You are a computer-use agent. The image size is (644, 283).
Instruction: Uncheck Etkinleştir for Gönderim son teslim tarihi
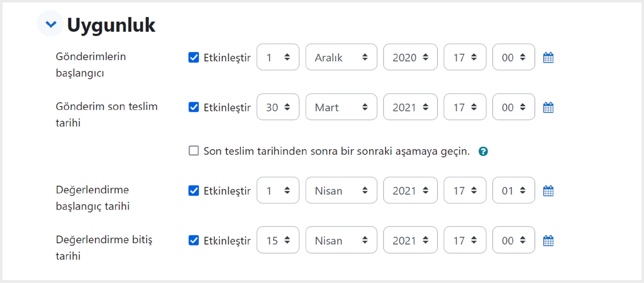point(194,107)
